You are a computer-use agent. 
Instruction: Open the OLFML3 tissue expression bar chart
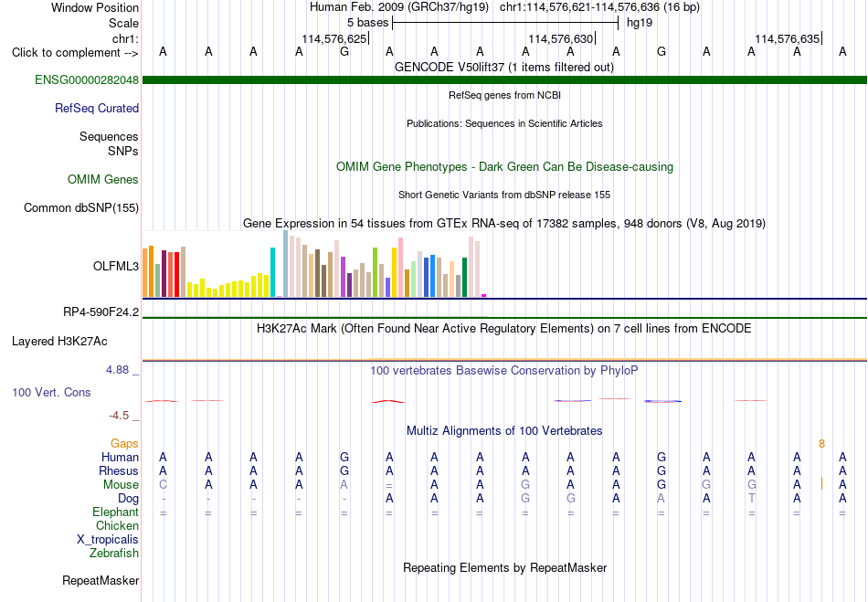point(314,264)
